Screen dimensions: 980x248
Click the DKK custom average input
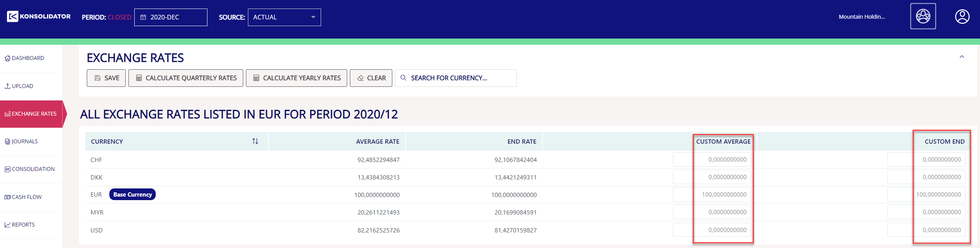coord(712,177)
